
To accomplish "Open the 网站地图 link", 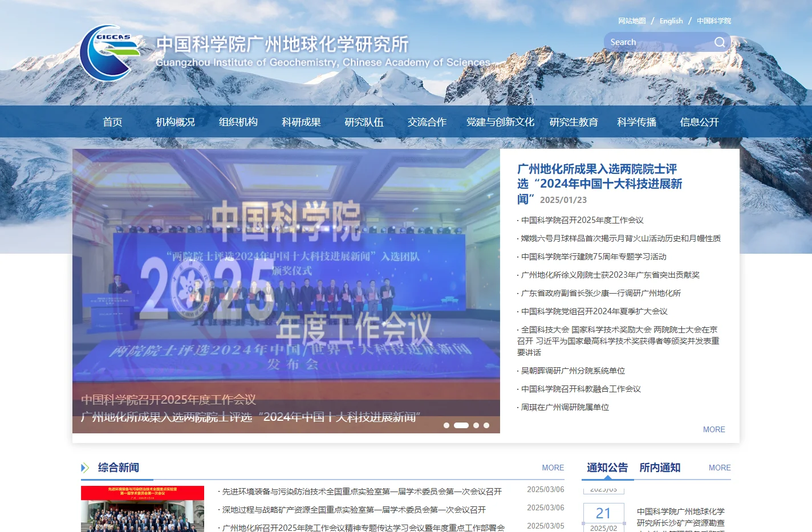I will [x=632, y=21].
